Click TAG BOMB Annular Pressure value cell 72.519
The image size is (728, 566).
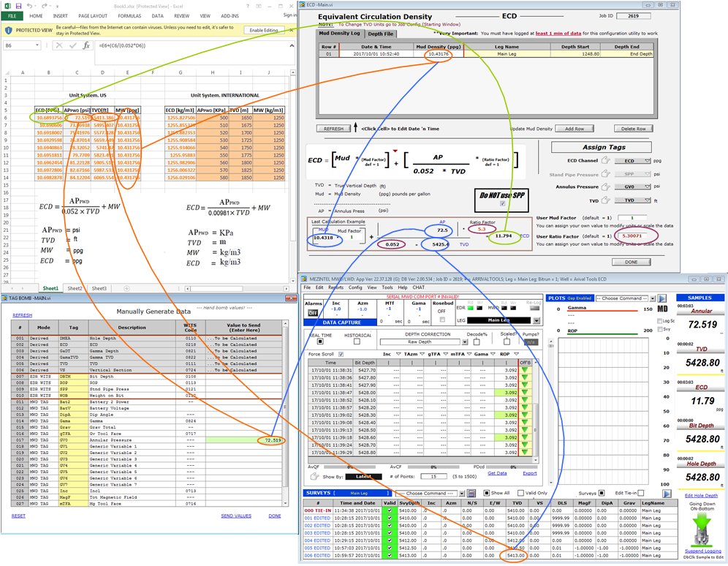pyautogui.click(x=243, y=439)
